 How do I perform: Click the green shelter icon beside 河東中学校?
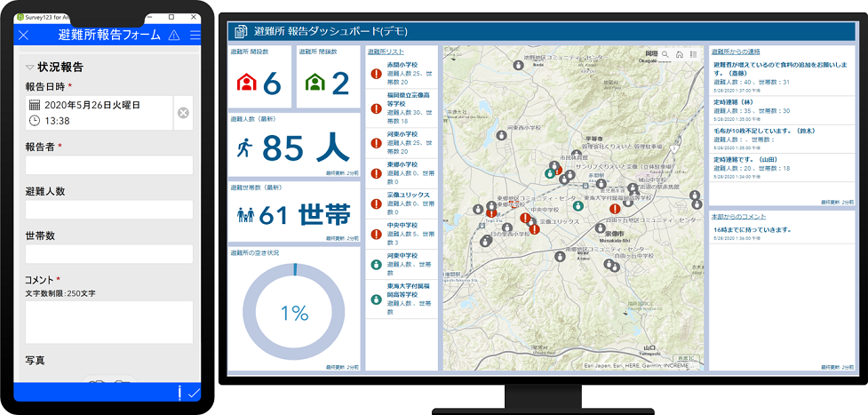click(377, 264)
